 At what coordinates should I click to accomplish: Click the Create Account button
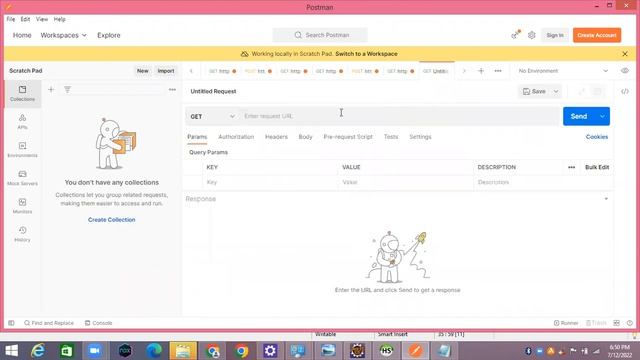tap(597, 35)
